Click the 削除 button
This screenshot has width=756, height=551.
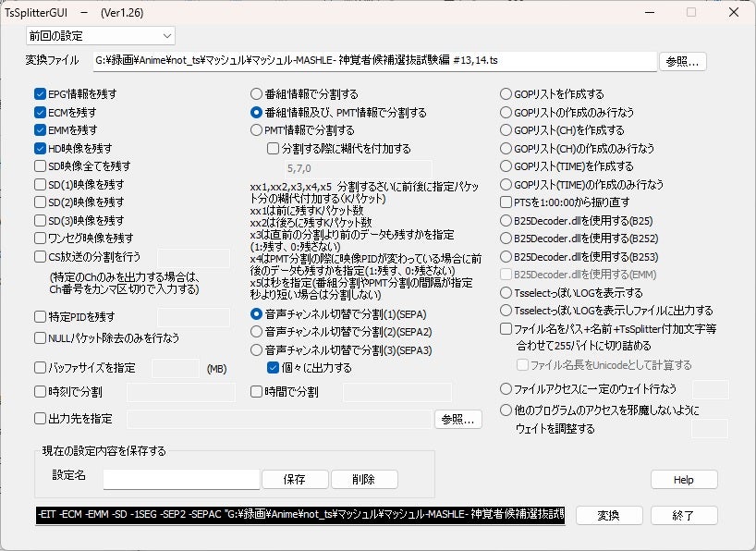[x=363, y=479]
